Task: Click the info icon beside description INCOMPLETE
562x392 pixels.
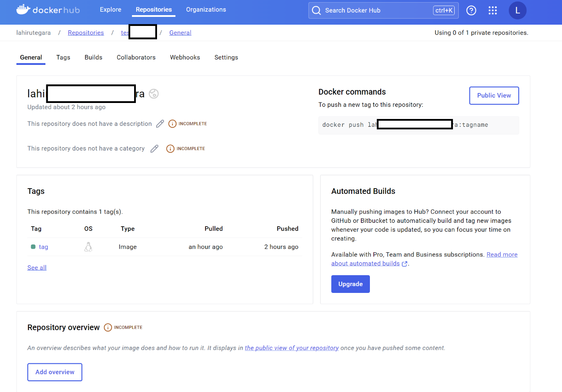Action: pyautogui.click(x=172, y=124)
